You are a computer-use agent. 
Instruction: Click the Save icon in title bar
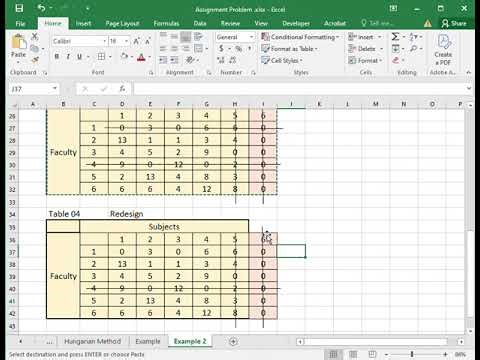tap(19, 8)
